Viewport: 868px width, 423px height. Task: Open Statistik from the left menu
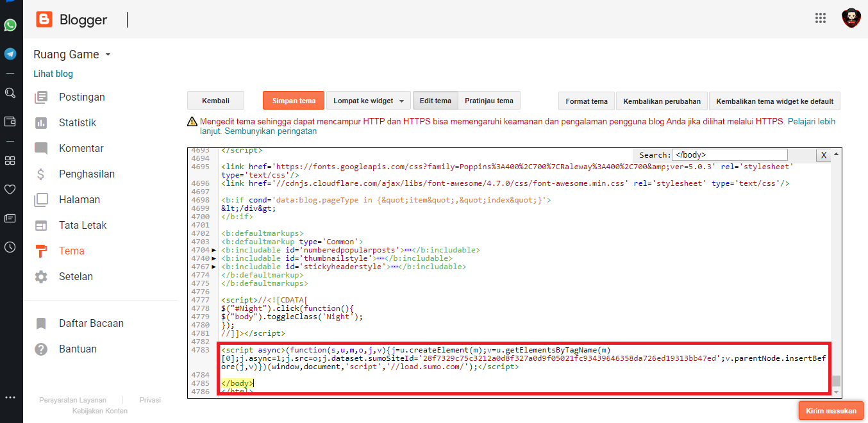(77, 122)
